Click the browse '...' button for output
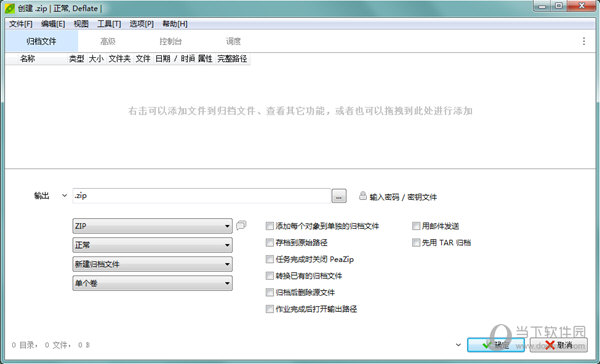600x364 pixels. tap(339, 196)
